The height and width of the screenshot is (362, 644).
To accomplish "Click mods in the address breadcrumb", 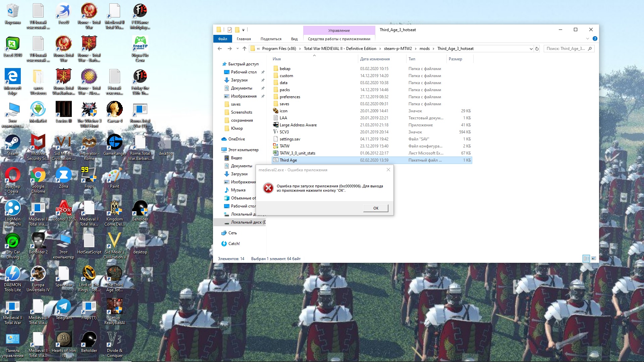I will tap(424, 49).
